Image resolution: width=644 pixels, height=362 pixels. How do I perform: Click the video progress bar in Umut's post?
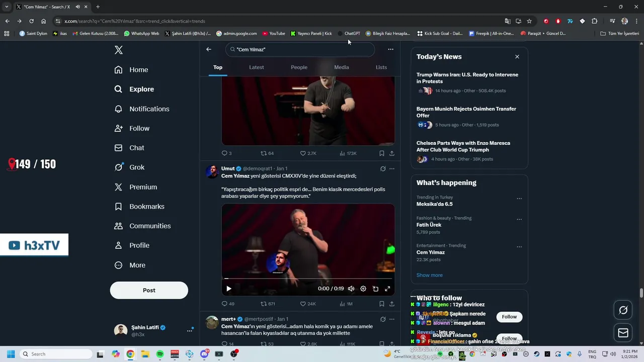point(308,278)
